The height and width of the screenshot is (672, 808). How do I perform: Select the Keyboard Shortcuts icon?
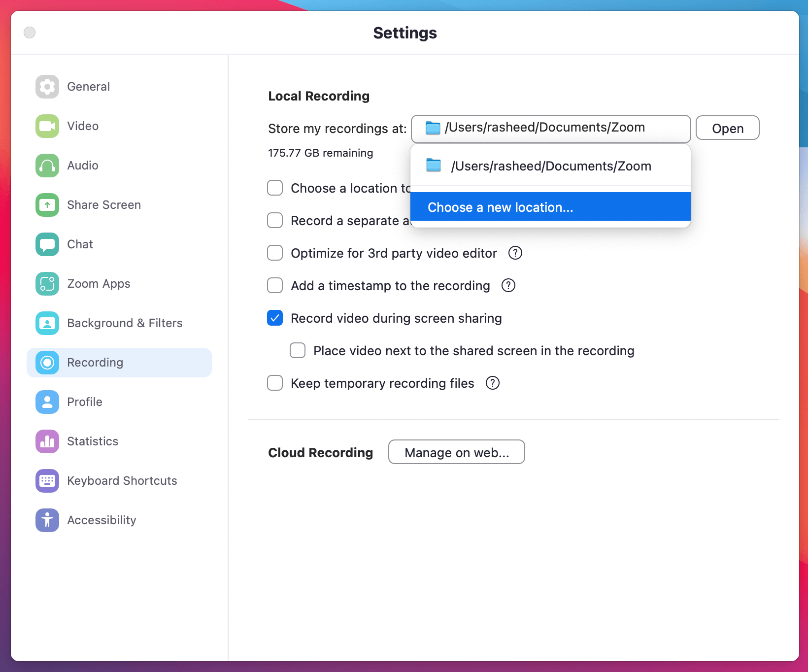(47, 480)
